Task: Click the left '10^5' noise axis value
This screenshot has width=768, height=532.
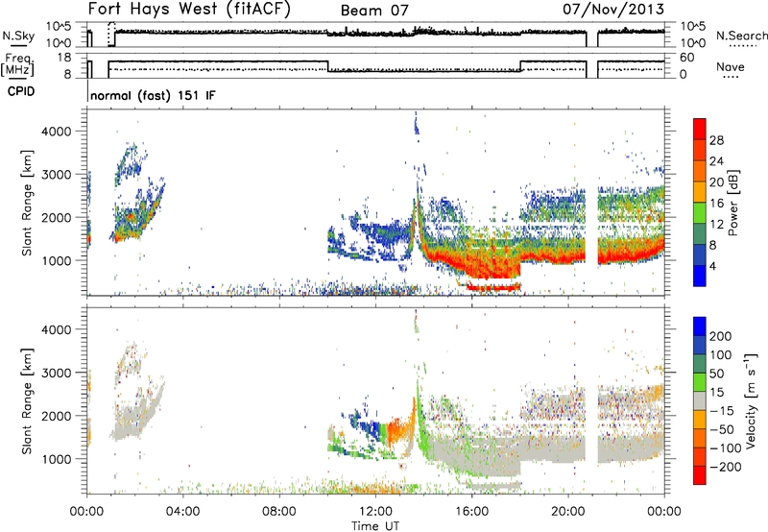Action: pos(59,27)
